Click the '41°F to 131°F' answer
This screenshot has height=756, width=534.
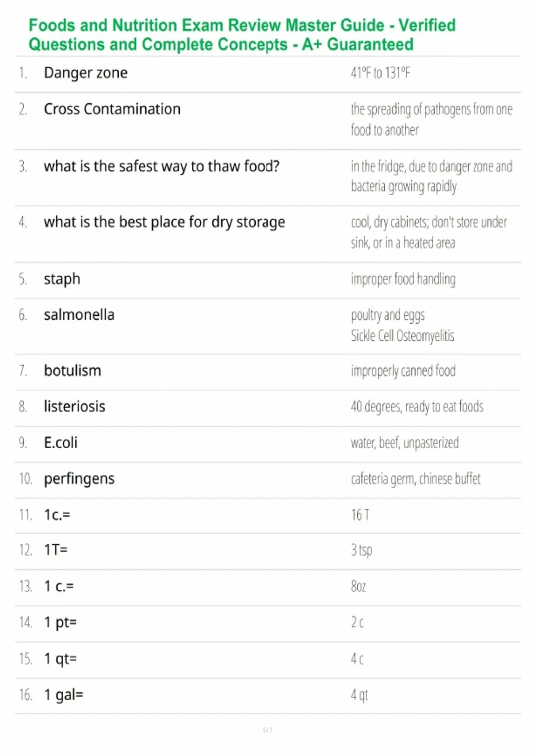pos(380,72)
